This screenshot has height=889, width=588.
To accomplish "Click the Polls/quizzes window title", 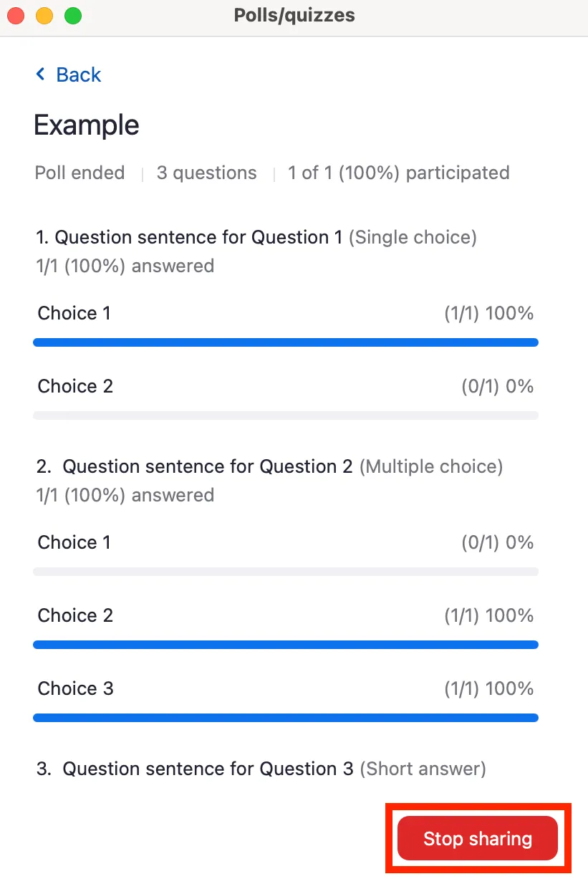I will click(294, 15).
